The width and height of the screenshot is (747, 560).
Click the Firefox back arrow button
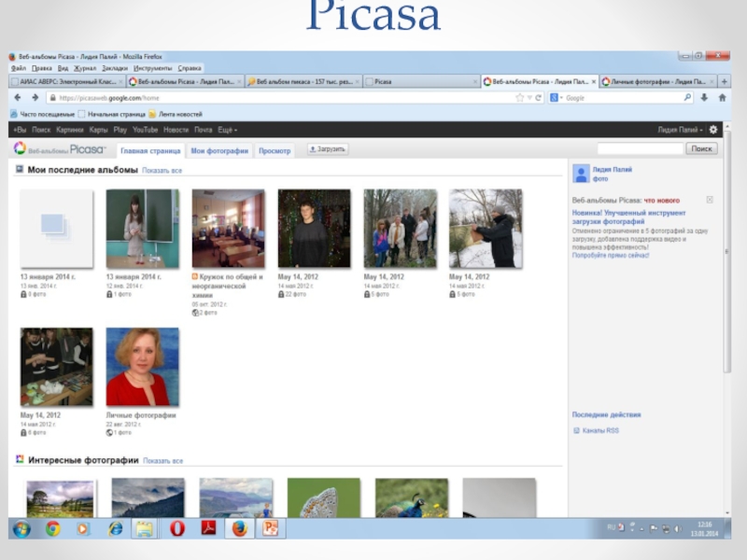18,98
